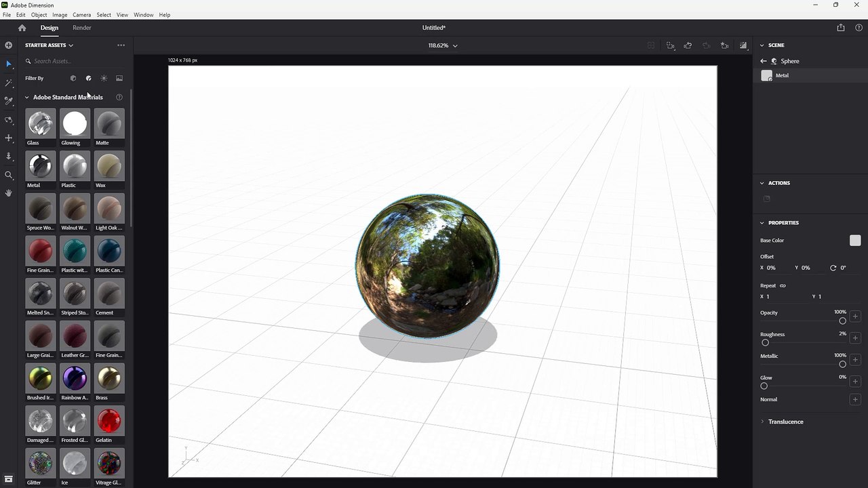Click the Opacity slider handle
This screenshot has height=488, width=868.
(x=843, y=321)
